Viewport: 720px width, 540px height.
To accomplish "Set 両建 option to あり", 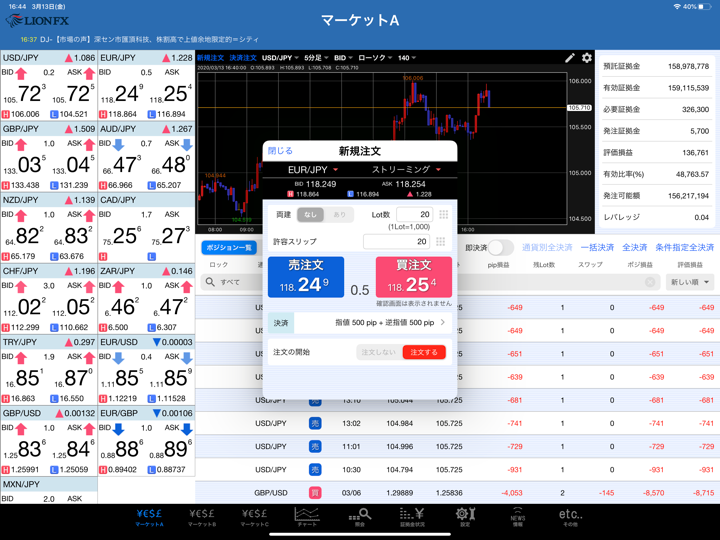I will tap(340, 215).
